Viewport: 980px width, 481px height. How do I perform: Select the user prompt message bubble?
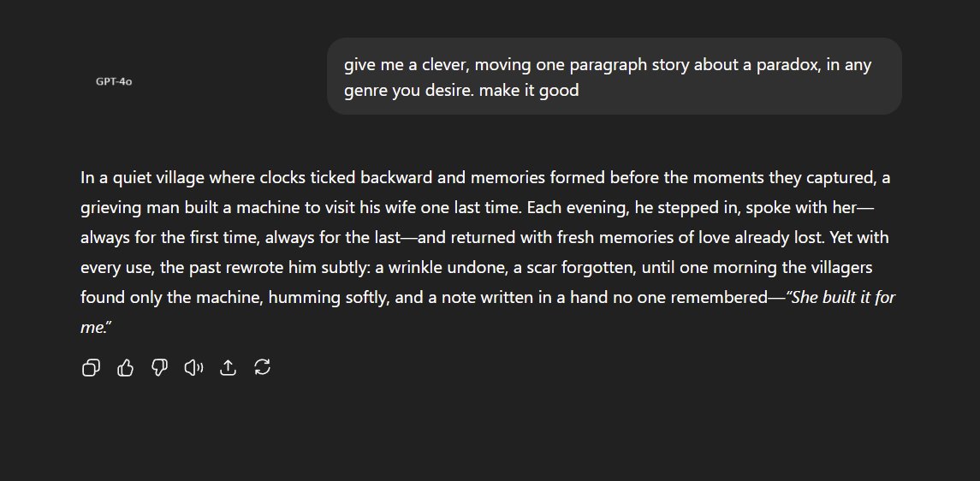[x=614, y=76]
